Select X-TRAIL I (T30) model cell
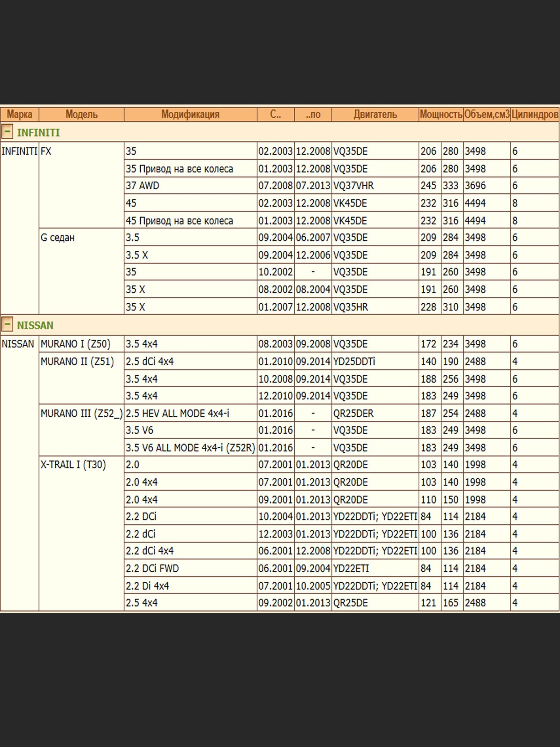The height and width of the screenshot is (747, 560). (73, 465)
